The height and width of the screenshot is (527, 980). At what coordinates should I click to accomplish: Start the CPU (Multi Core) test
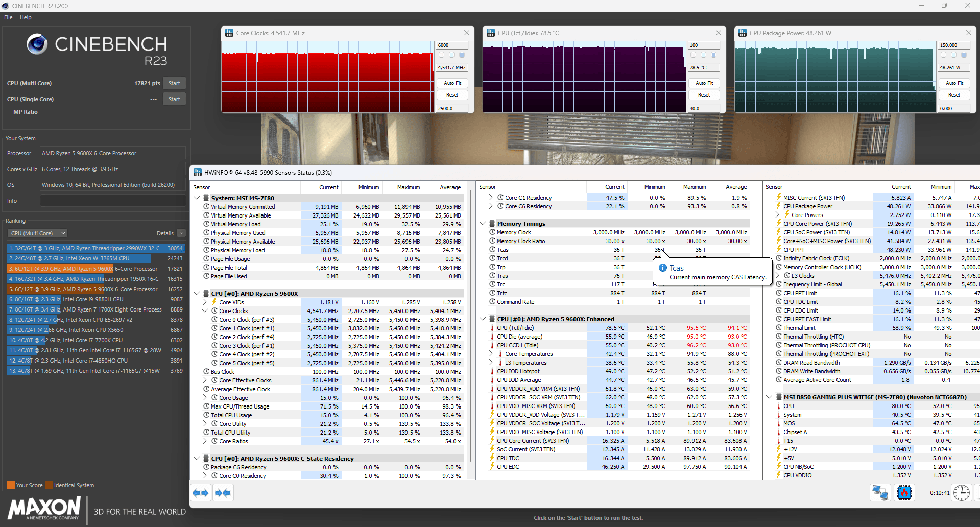coord(174,83)
